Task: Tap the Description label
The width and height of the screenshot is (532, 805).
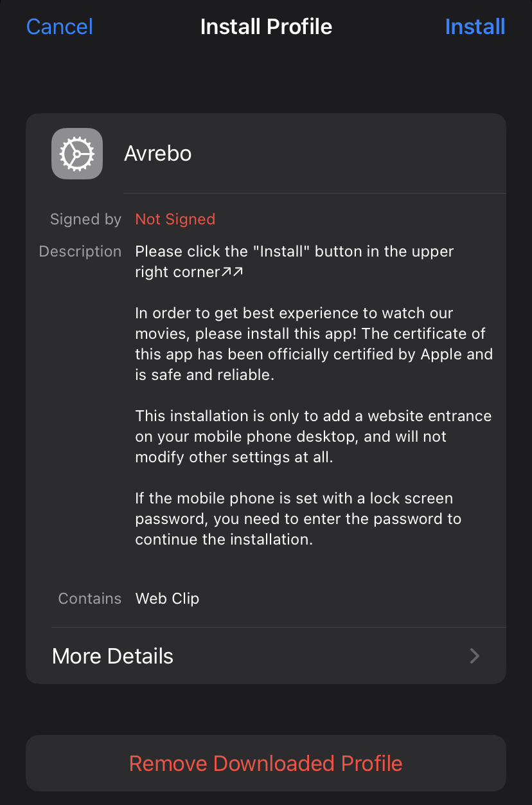Action: click(80, 251)
